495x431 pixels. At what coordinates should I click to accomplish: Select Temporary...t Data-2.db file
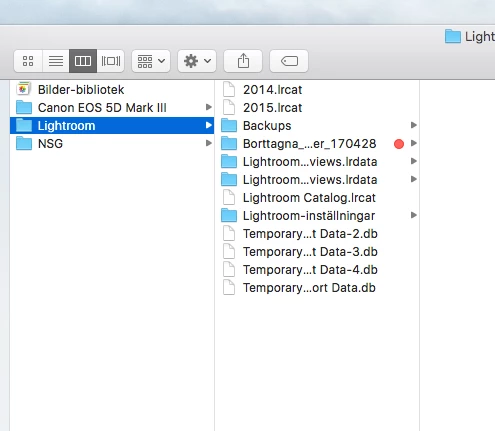(x=317, y=233)
